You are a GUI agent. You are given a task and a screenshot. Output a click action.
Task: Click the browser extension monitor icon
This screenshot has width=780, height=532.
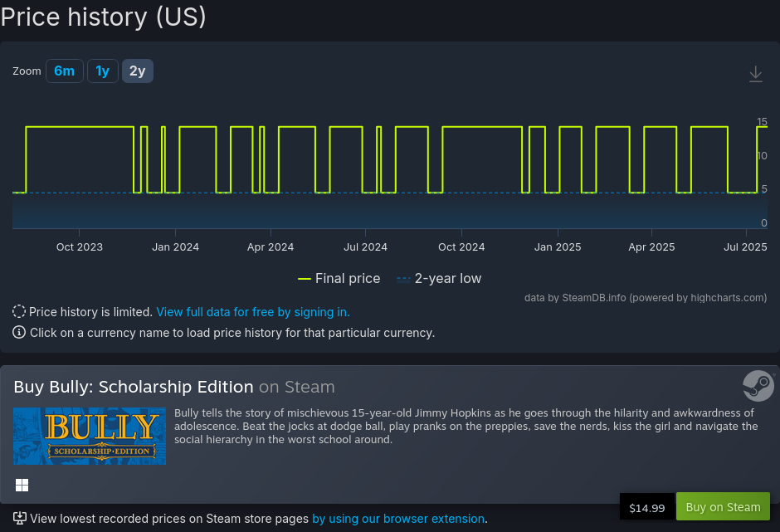pos(19,518)
